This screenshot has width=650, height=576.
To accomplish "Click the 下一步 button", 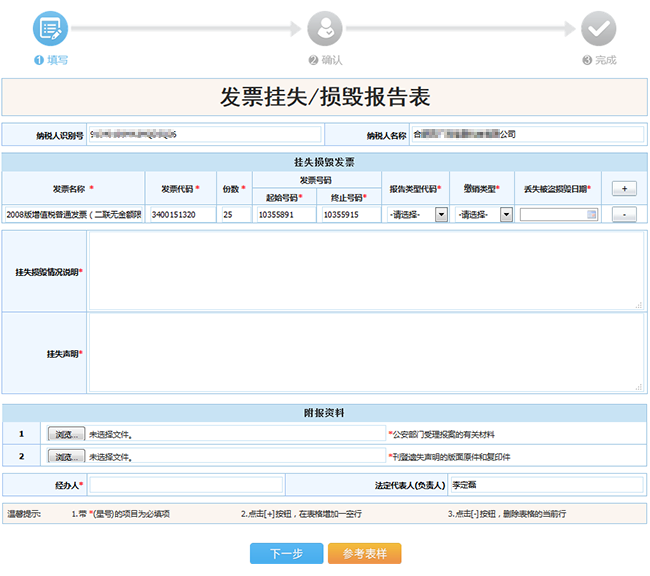I will click(x=285, y=553).
